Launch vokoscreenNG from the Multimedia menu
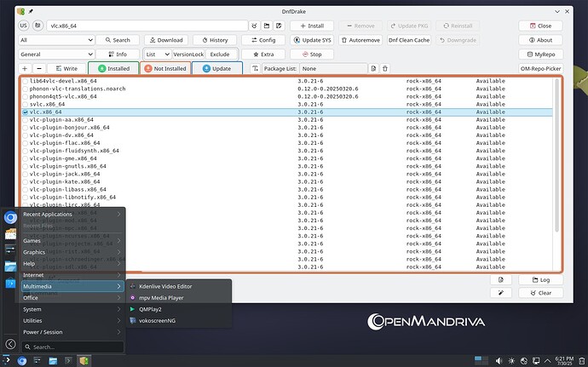This screenshot has height=367, width=588. pyautogui.click(x=178, y=321)
